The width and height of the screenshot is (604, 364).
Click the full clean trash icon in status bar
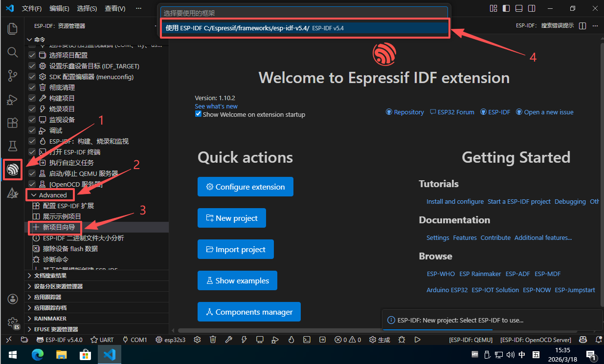pyautogui.click(x=213, y=340)
